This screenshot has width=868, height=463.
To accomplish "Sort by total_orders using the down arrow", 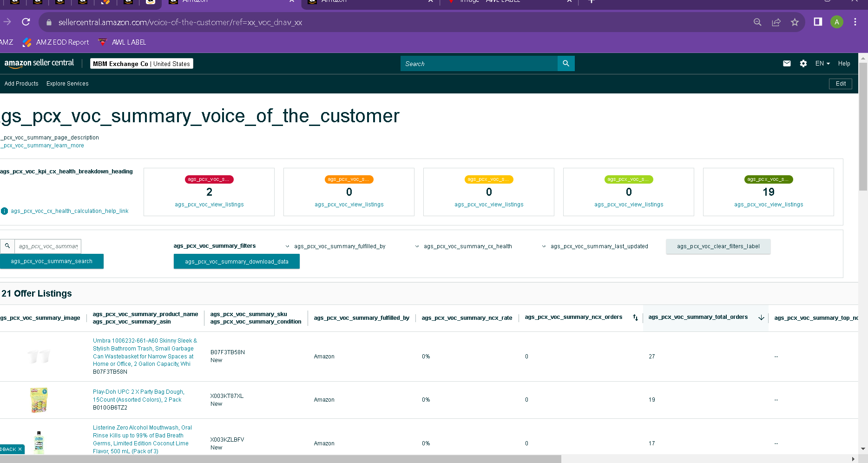I will [x=761, y=317].
